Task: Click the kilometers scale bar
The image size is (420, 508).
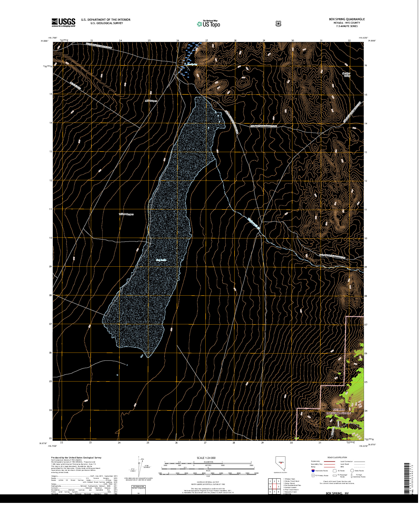Action: tap(208, 463)
